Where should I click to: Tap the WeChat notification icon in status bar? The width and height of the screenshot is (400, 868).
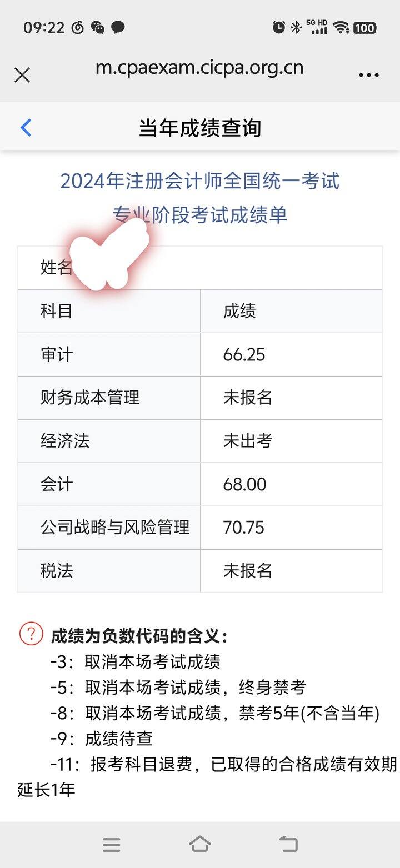(x=97, y=27)
